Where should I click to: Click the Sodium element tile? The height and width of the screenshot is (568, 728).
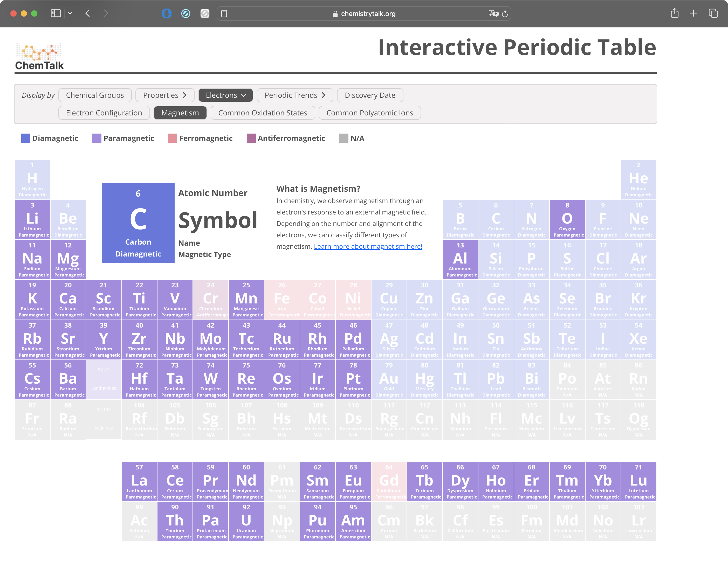pos(32,260)
